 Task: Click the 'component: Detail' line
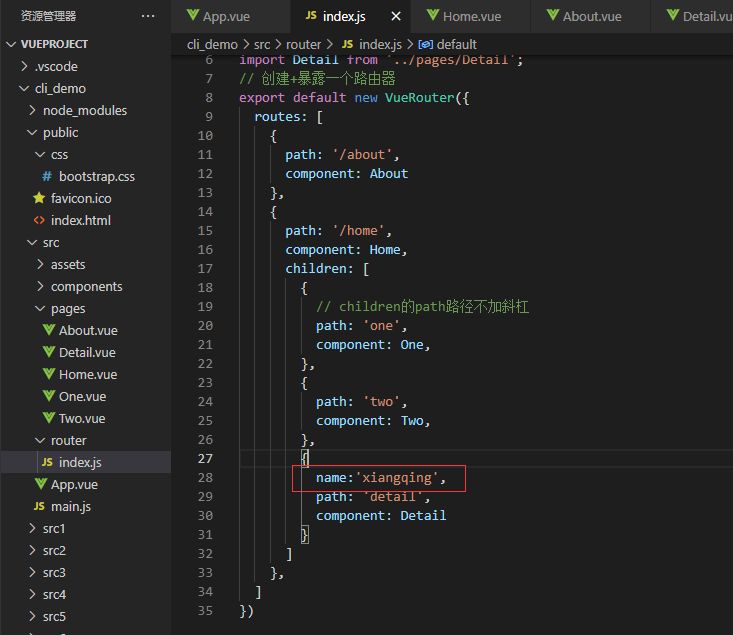click(x=381, y=516)
